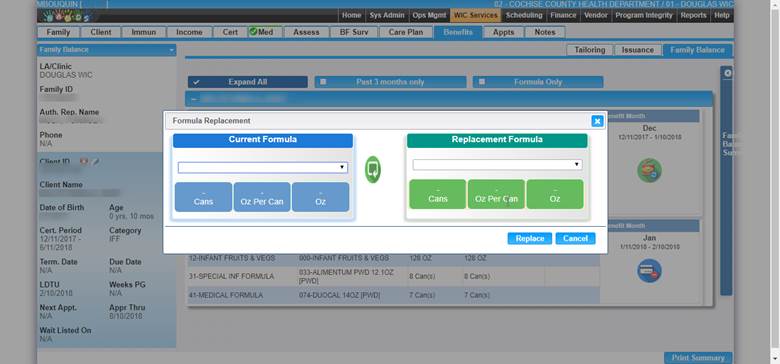
Task: Switch to the Benefits tab
Action: point(458,32)
